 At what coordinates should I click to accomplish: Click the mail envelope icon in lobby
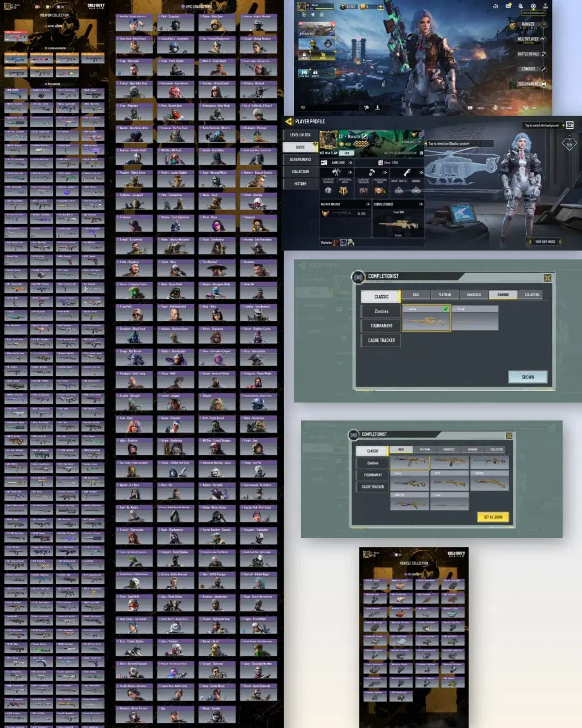(508, 6)
